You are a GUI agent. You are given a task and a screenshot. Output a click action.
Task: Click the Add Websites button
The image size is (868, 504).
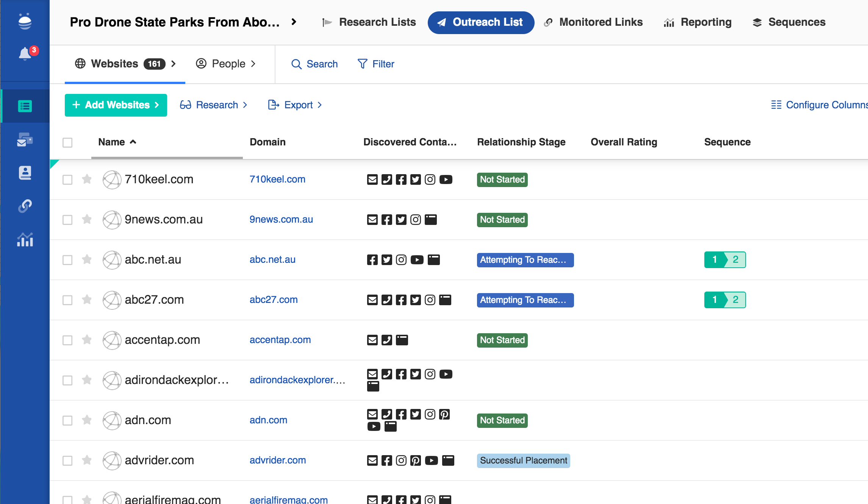pyautogui.click(x=116, y=105)
